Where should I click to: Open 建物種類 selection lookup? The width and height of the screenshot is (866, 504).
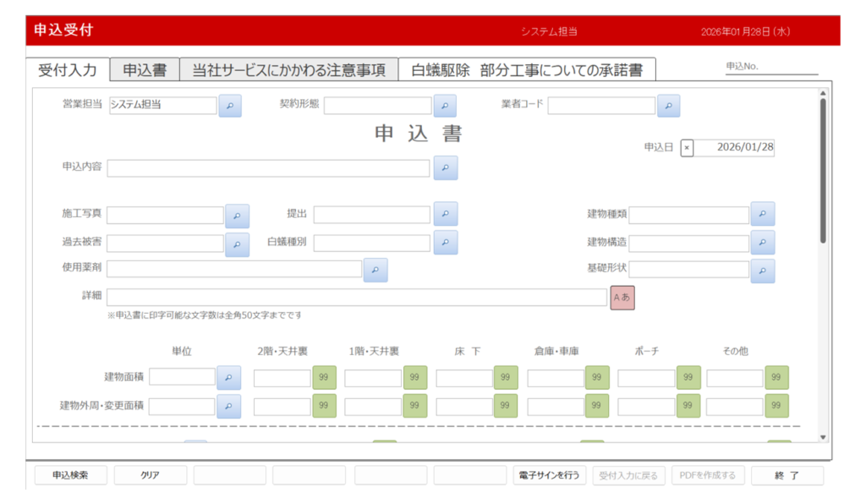[x=762, y=215]
